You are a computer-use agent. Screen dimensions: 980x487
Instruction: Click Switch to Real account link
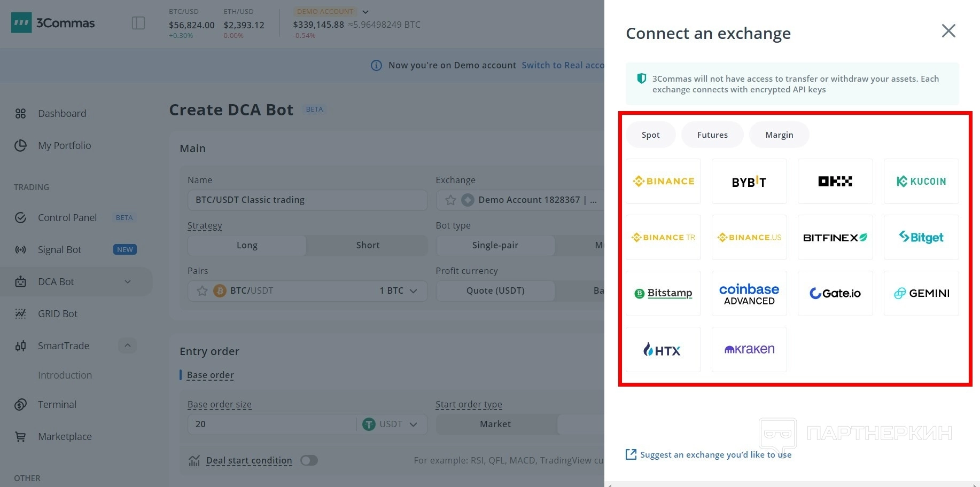click(562, 65)
